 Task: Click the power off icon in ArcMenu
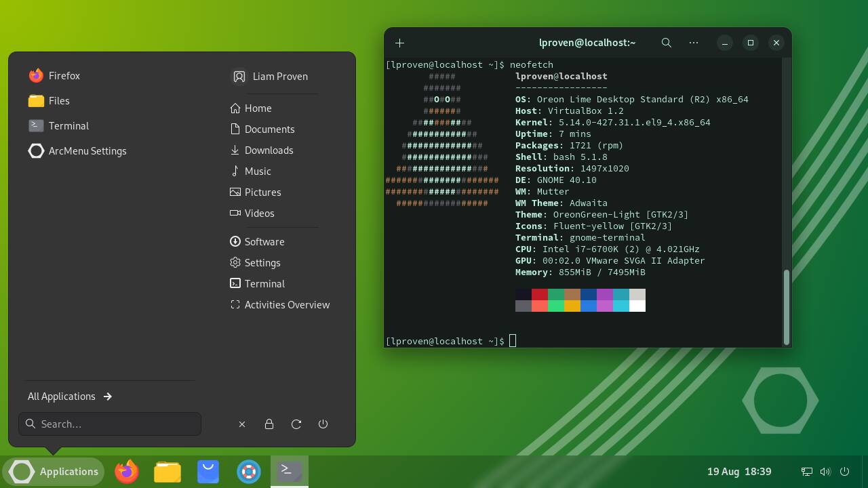pyautogui.click(x=323, y=424)
